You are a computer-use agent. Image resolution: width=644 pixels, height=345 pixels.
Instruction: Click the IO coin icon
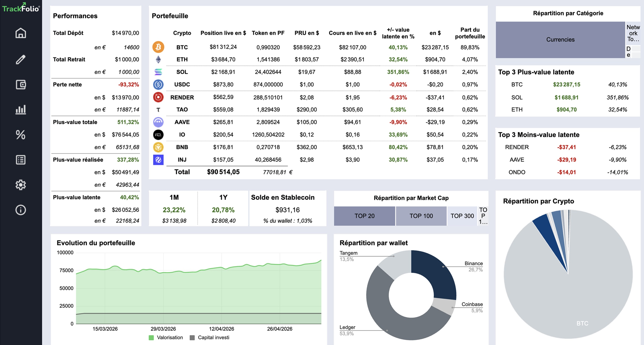coord(158,135)
